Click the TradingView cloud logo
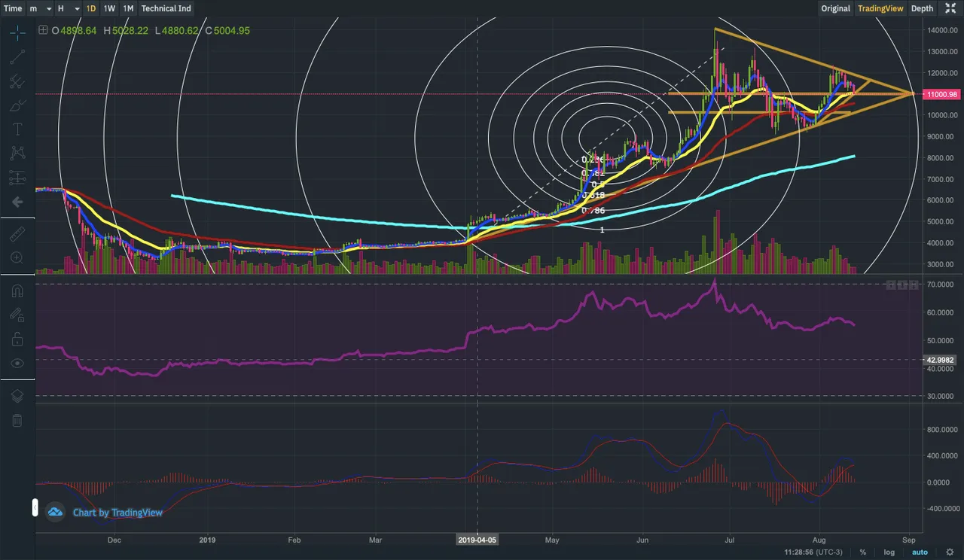 click(x=55, y=513)
